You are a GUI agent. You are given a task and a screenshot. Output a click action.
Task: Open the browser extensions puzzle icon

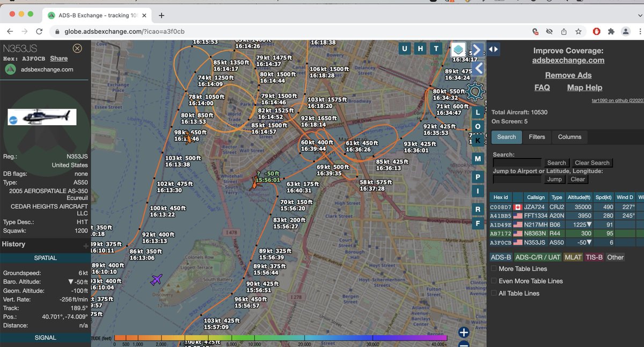click(611, 31)
